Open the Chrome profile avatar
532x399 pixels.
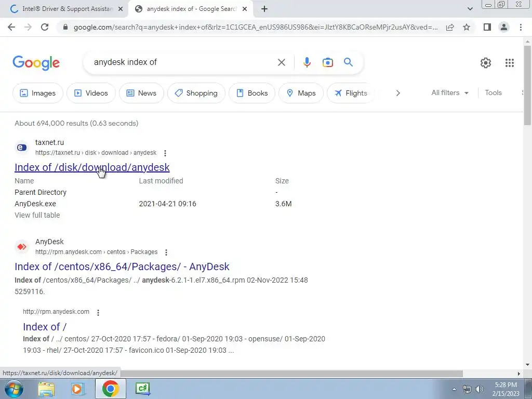(x=504, y=27)
